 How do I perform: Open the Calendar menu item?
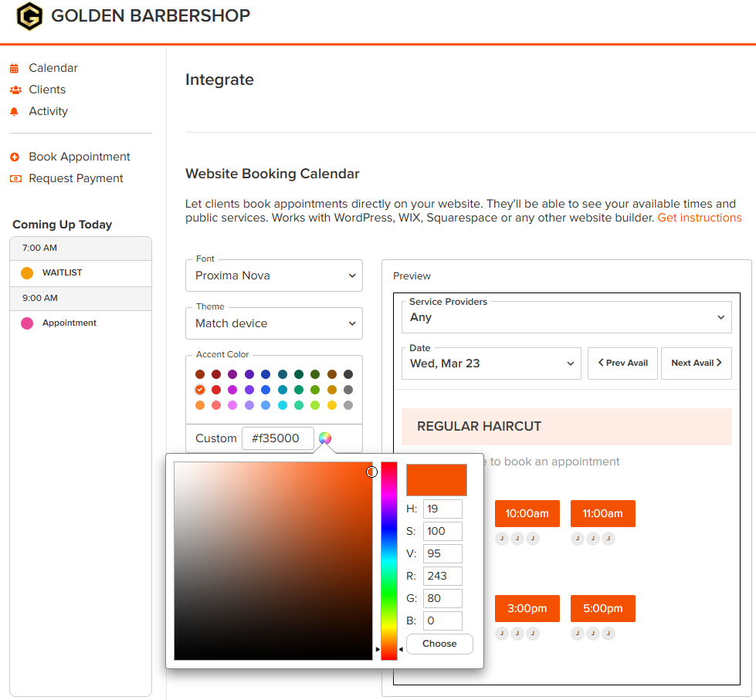(53, 68)
